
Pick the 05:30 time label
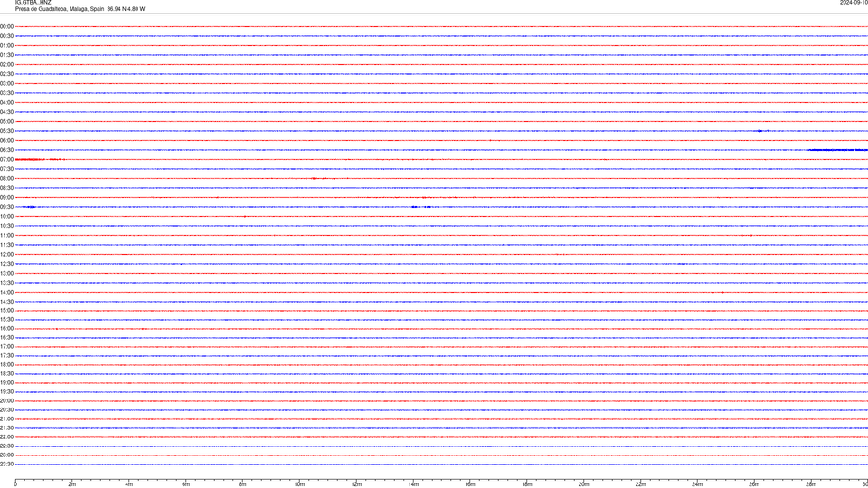point(6,131)
